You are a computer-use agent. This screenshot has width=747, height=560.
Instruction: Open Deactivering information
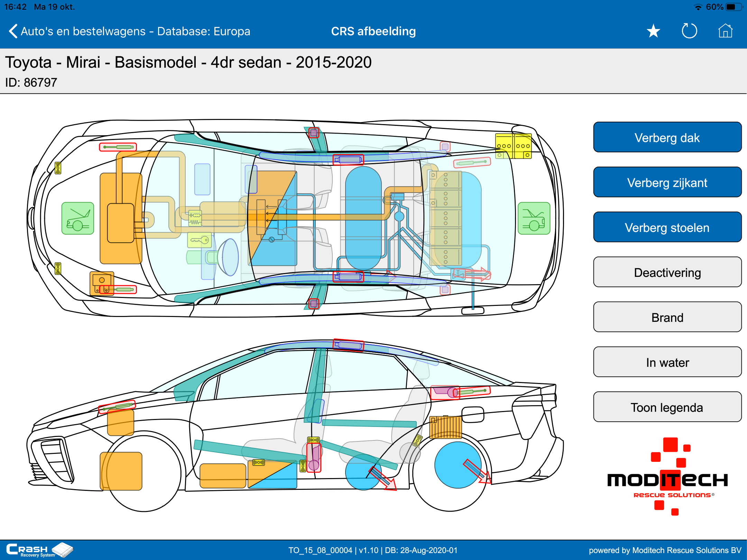[667, 272]
